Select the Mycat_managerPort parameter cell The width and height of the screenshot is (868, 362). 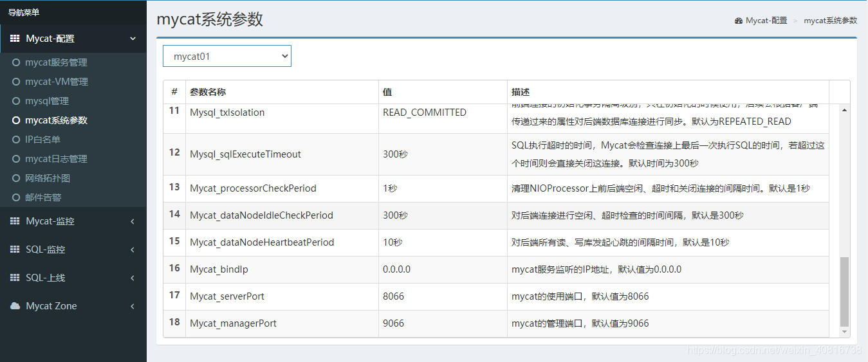click(x=282, y=323)
